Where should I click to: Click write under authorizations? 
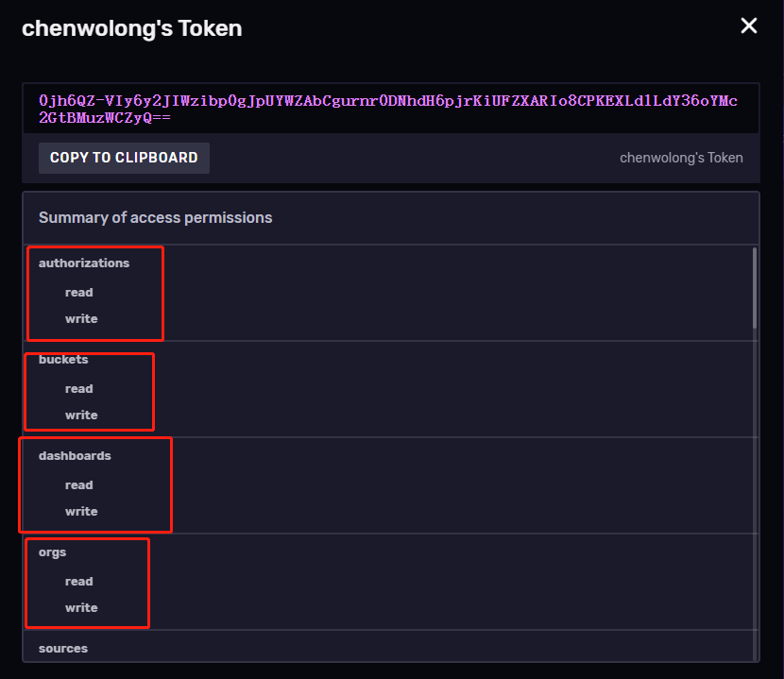[81, 319]
